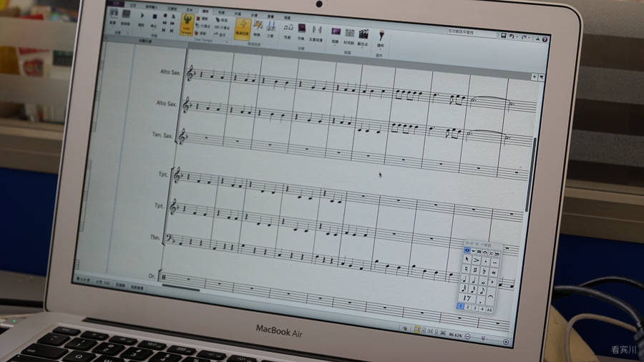
Task: Click the vertical scrollbar on score right edge
Action: [530, 175]
